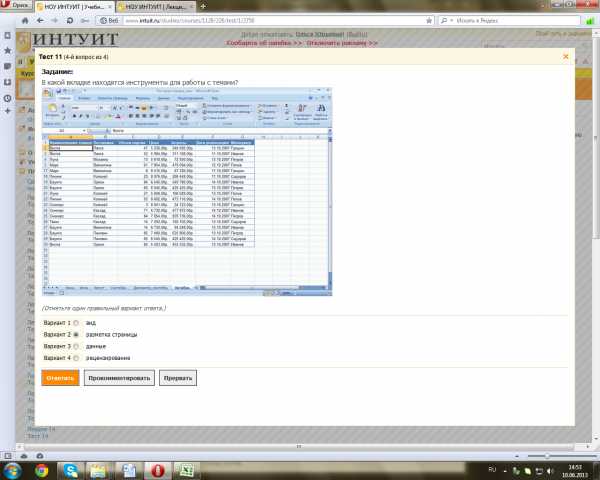Click the Excel screenshot image in question
The width and height of the screenshot is (600, 480).
click(x=187, y=192)
